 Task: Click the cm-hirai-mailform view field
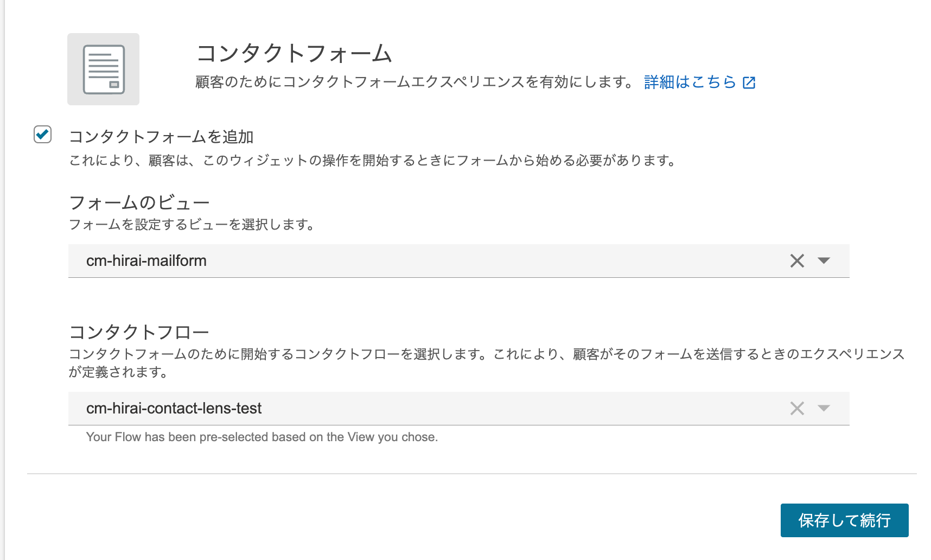458,261
